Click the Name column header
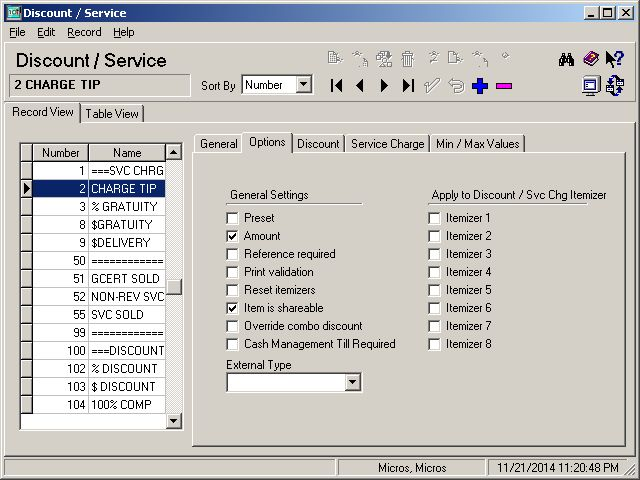640x480 pixels. [x=127, y=153]
